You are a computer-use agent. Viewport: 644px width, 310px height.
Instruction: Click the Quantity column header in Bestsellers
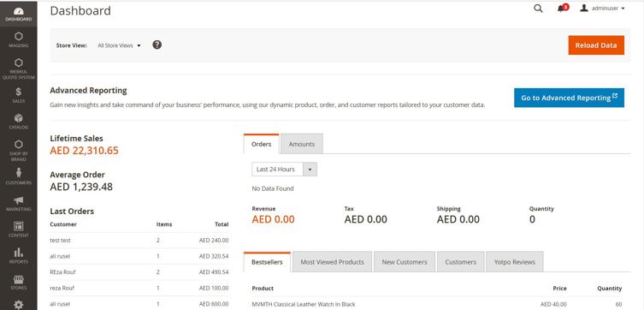pyautogui.click(x=610, y=289)
